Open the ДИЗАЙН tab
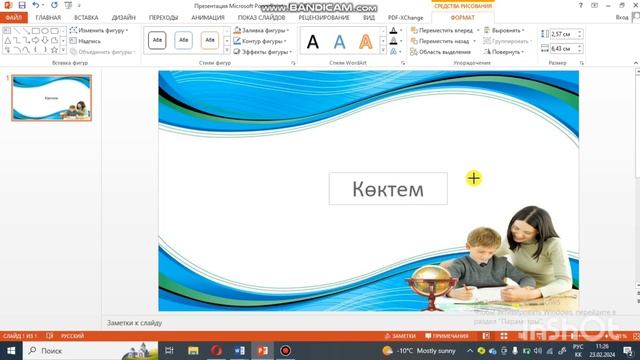The height and width of the screenshot is (360, 640). pyautogui.click(x=124, y=18)
